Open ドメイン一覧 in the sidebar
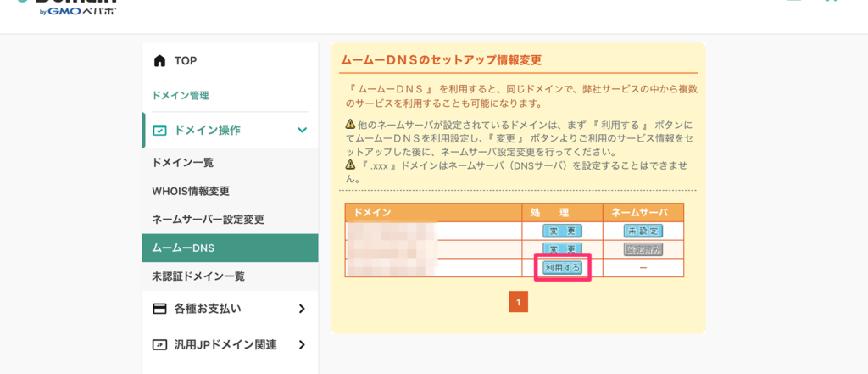 pos(231,162)
